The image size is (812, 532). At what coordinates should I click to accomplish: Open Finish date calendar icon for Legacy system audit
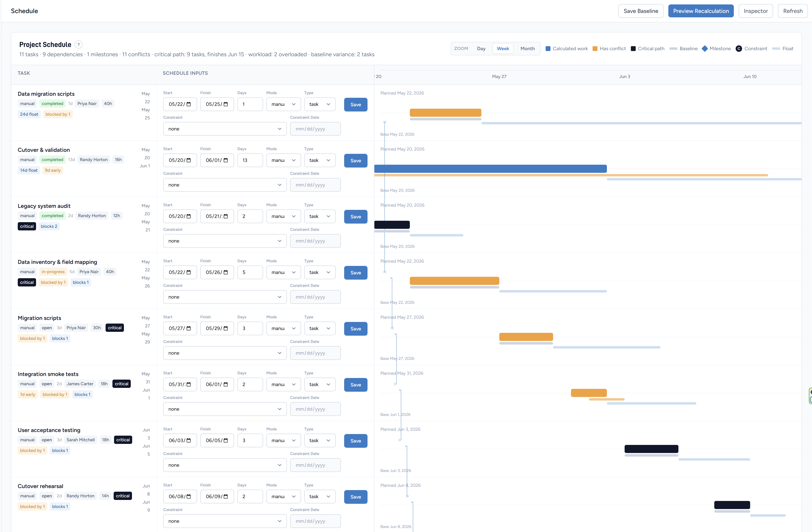pyautogui.click(x=225, y=216)
